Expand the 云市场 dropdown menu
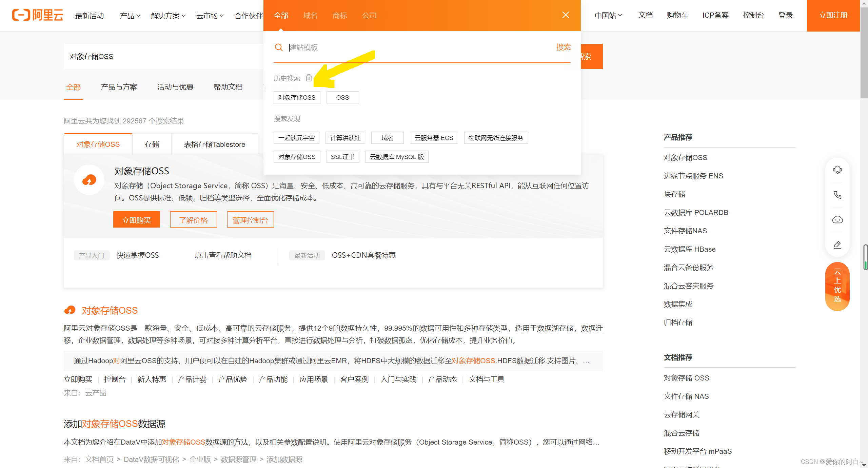Viewport: 868px width, 468px height. 210,16
